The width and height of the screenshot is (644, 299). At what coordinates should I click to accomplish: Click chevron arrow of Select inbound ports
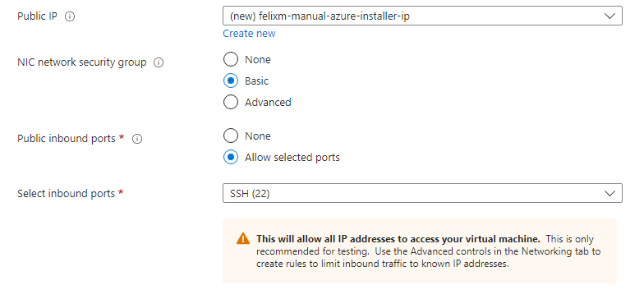click(x=609, y=194)
